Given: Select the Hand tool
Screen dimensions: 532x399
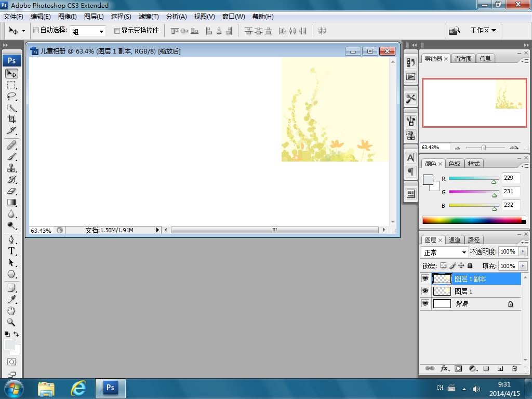Looking at the screenshot, I should (12, 311).
